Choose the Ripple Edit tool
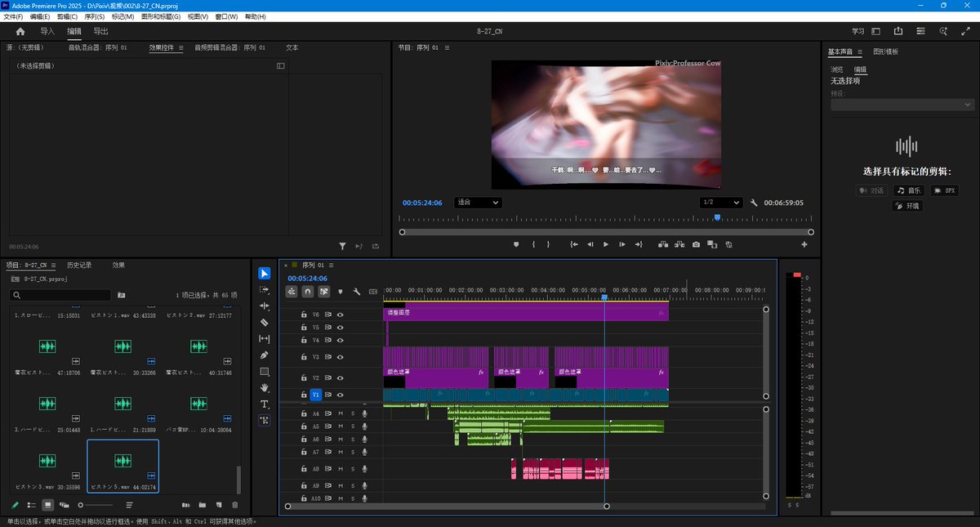Image resolution: width=980 pixels, height=527 pixels. [x=265, y=306]
